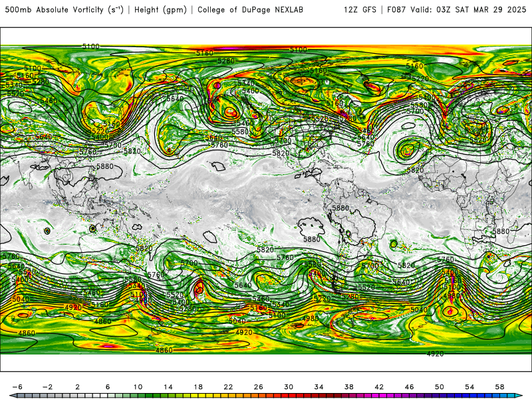The image size is (532, 399).
Task: Click the '46' color scale label
Action: (x=409, y=387)
